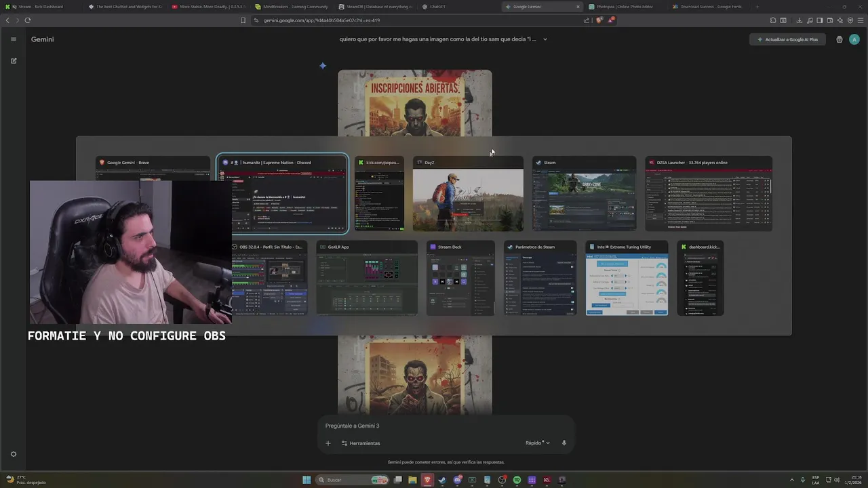The image size is (868, 488).
Task: Open Spotify from the taskbar
Action: click(x=517, y=480)
